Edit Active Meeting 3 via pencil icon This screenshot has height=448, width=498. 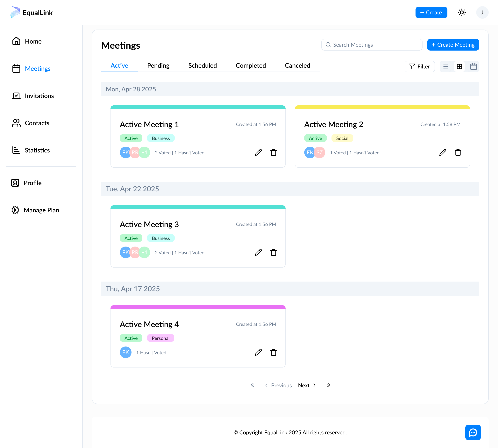pos(258,253)
